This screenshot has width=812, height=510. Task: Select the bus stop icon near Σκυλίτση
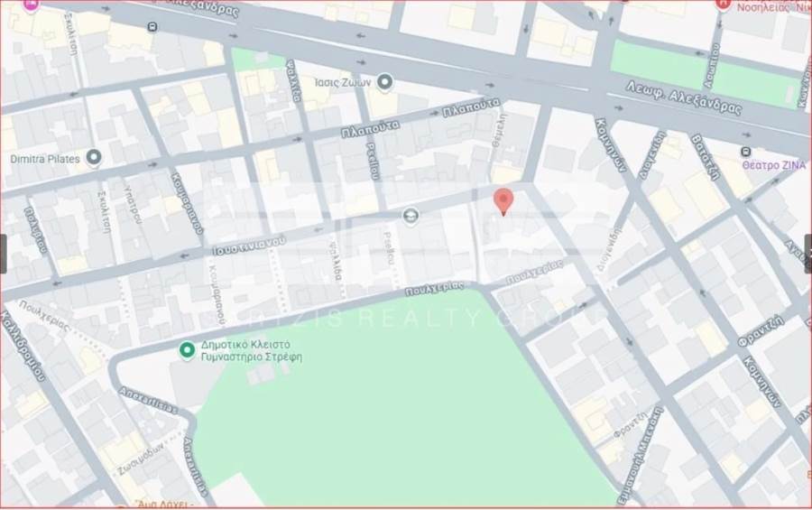pyautogui.click(x=152, y=27)
